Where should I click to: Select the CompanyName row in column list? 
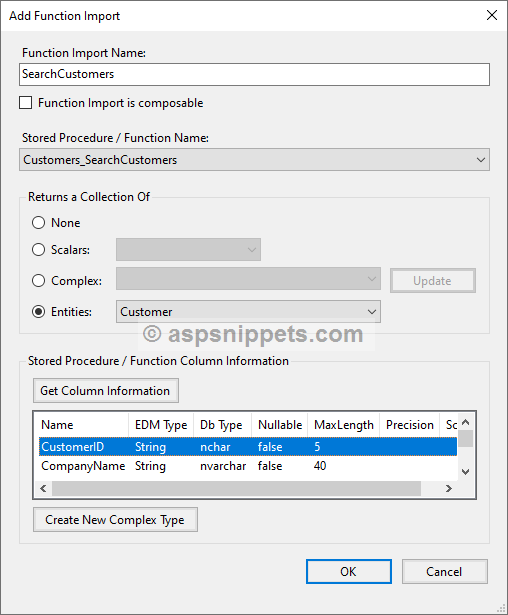(x=248, y=466)
